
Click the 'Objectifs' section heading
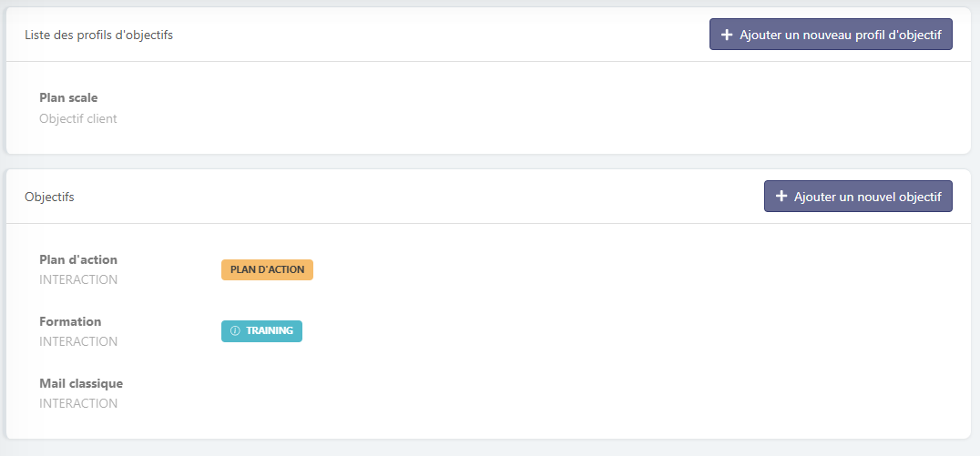point(49,197)
